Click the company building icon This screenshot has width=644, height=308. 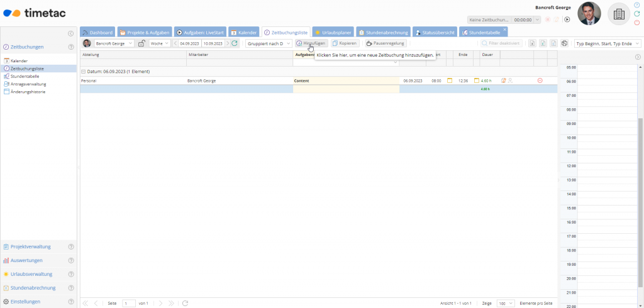[x=619, y=14]
